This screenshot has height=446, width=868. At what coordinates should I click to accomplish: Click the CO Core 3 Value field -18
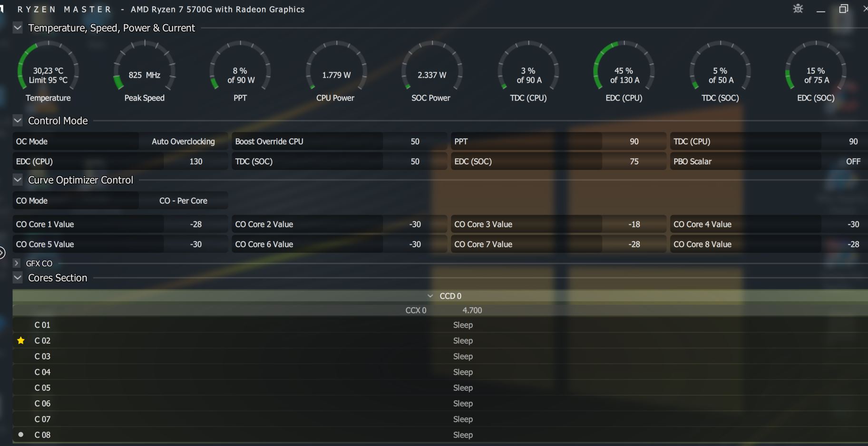[634, 224]
